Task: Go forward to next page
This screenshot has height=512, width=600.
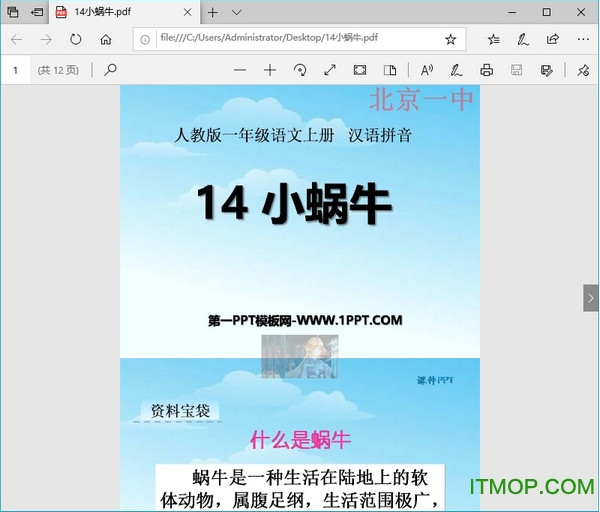Action: [46, 39]
